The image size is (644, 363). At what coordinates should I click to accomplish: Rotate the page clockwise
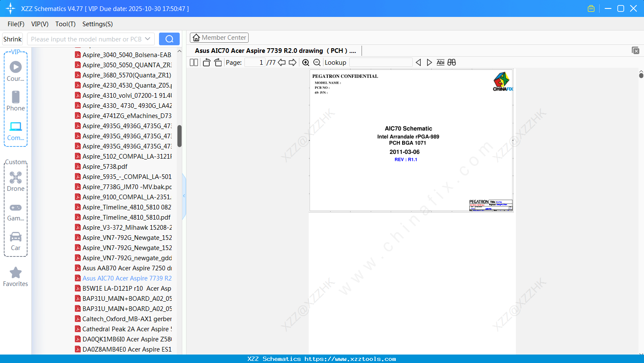tap(218, 63)
